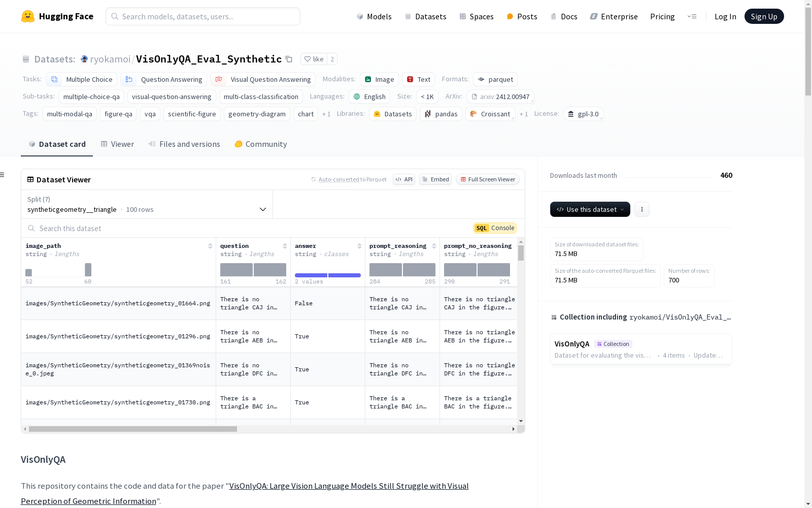Open Posts

point(522,16)
